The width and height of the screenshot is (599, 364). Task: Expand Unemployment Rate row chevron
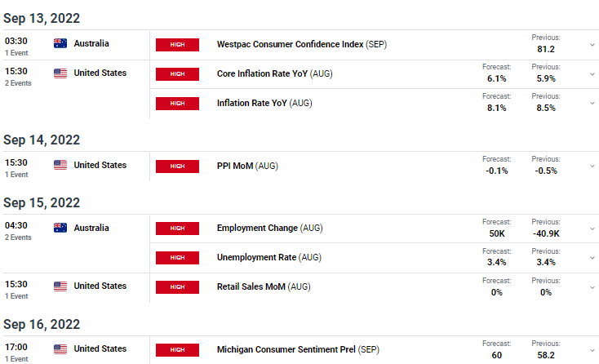pyautogui.click(x=592, y=258)
